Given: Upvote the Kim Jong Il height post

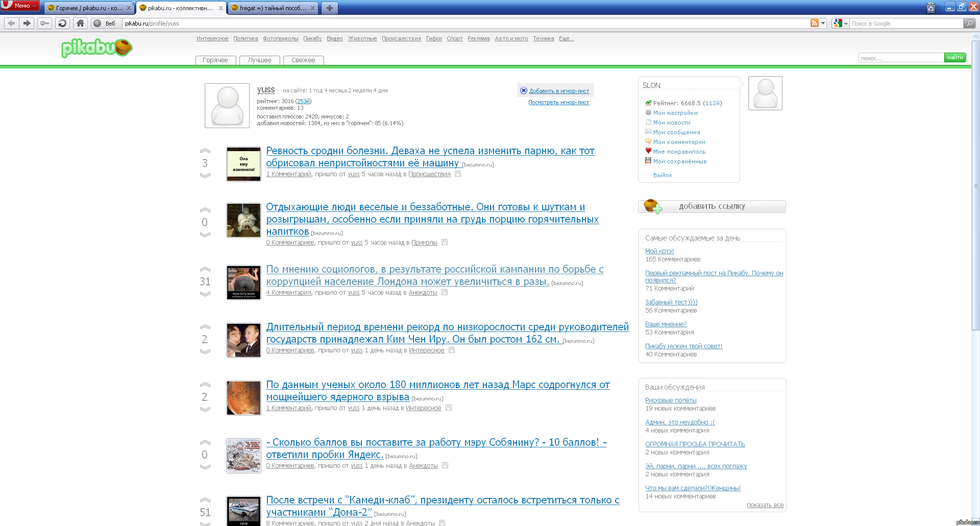Looking at the screenshot, I should [x=205, y=327].
